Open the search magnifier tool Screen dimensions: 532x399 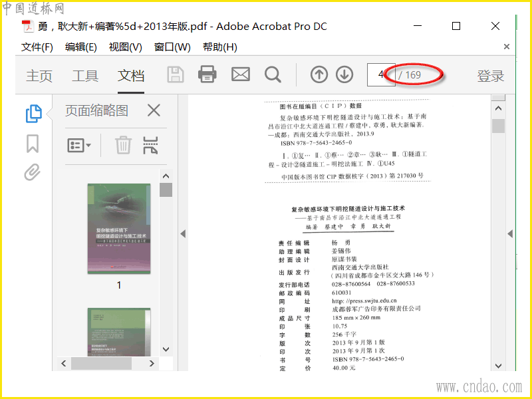[x=273, y=74]
